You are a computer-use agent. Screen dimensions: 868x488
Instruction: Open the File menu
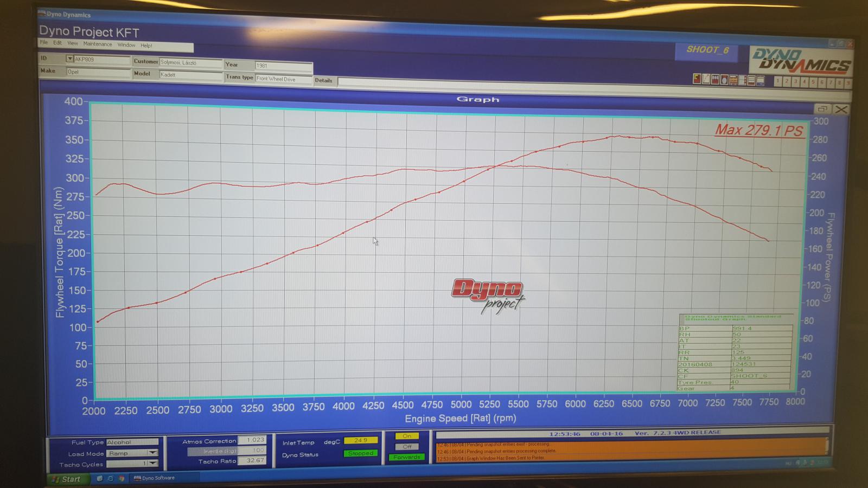pos(43,43)
